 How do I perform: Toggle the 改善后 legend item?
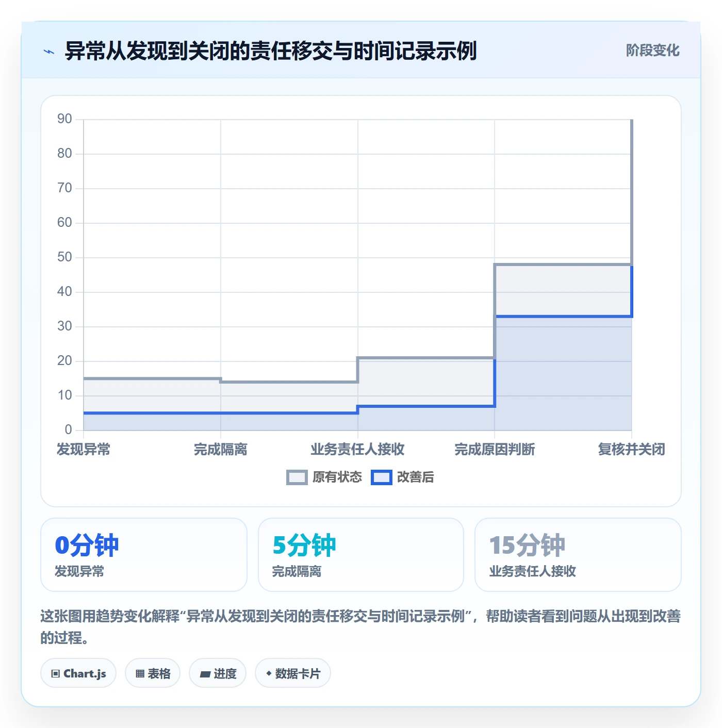pos(402,477)
